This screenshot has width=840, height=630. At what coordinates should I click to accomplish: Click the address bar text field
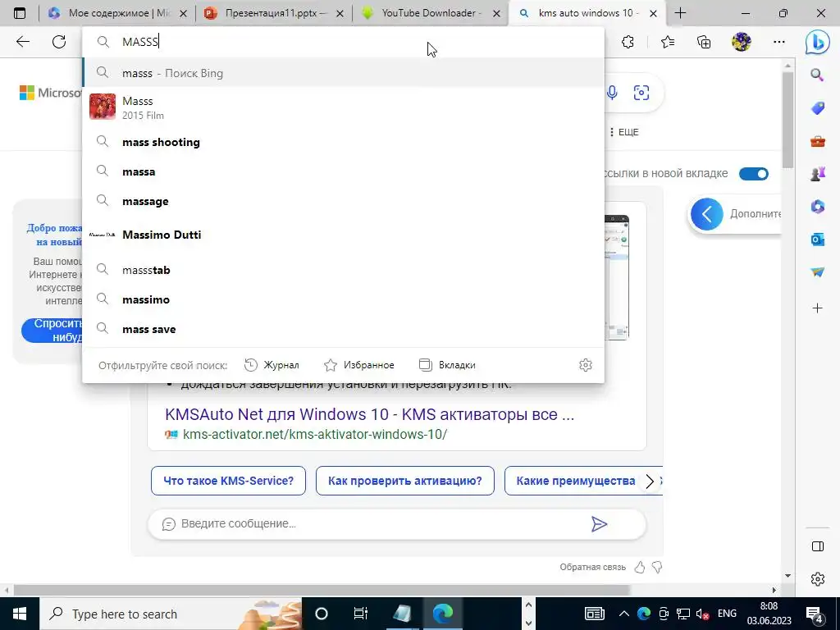(343, 42)
